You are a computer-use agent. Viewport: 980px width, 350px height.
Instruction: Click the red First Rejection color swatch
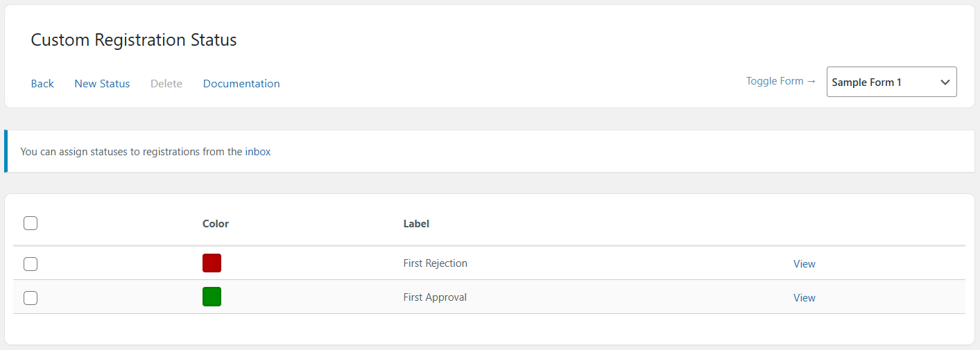coord(212,263)
